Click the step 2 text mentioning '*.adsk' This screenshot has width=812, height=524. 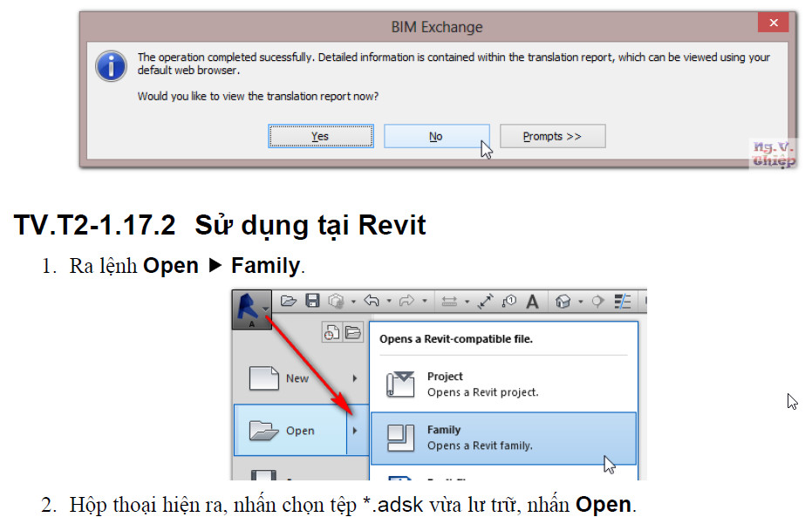click(352, 504)
